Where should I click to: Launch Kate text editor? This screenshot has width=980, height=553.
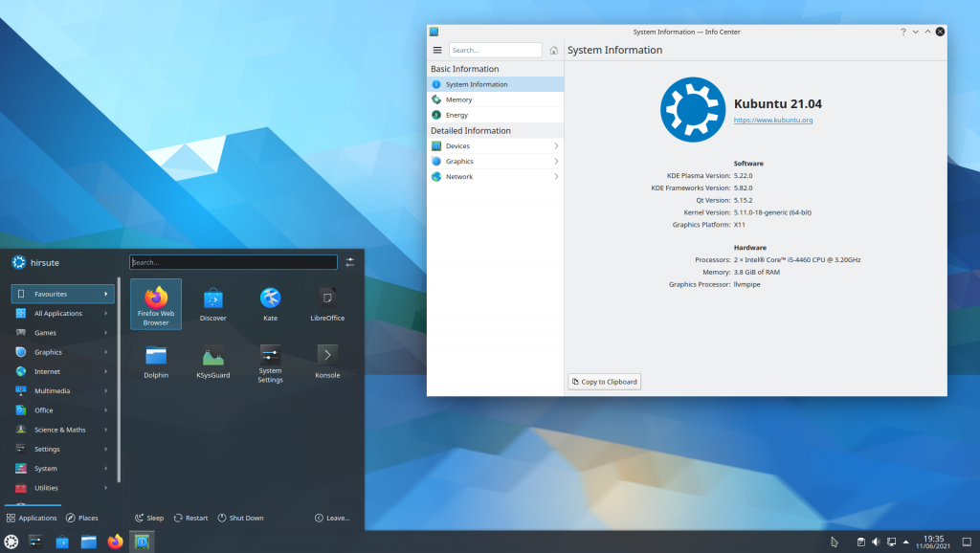pyautogui.click(x=270, y=304)
